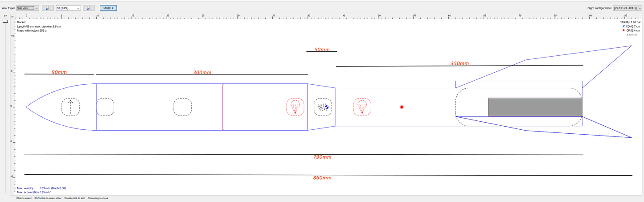Screen dimensions: 644x202
Task: Click the 0° rotation angle indicator
Action: click(x=5, y=16)
